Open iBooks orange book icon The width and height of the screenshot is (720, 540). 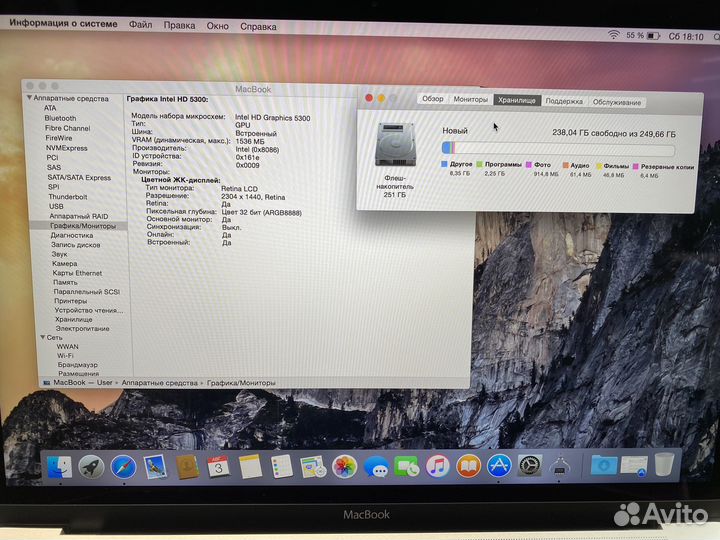(468, 467)
